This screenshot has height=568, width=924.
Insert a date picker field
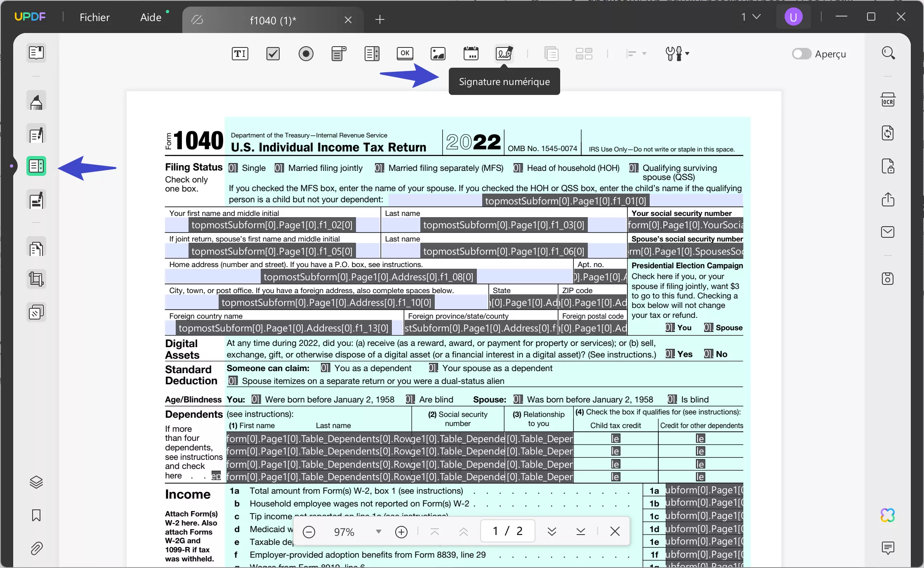[x=471, y=54]
